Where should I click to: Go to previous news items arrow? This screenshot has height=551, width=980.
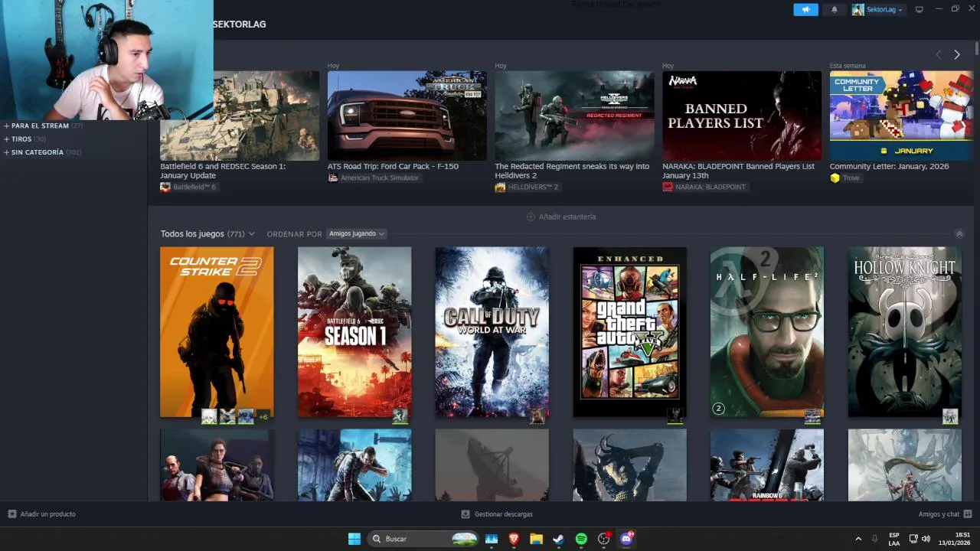click(939, 54)
